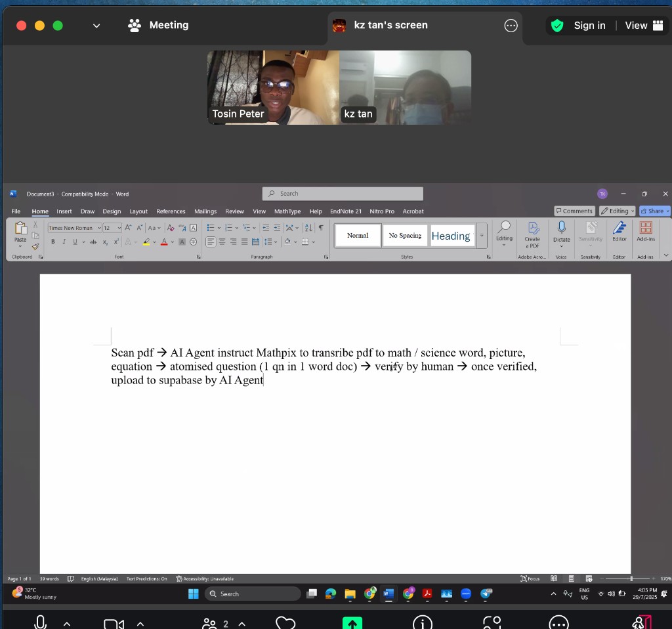Toggle Focus mode in Word status bar
This screenshot has height=629, width=672.
click(530, 578)
